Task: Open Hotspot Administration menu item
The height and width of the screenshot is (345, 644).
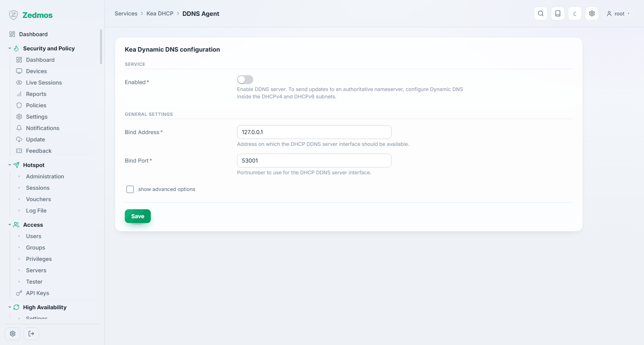Action: 45,176
